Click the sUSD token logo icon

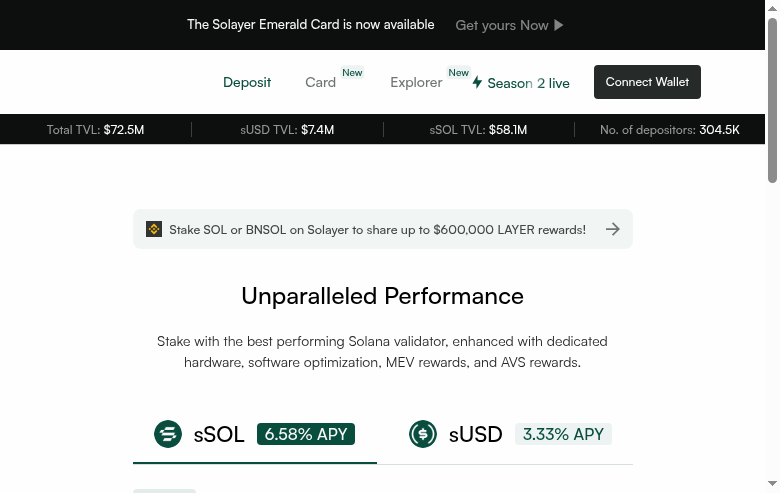(423, 434)
